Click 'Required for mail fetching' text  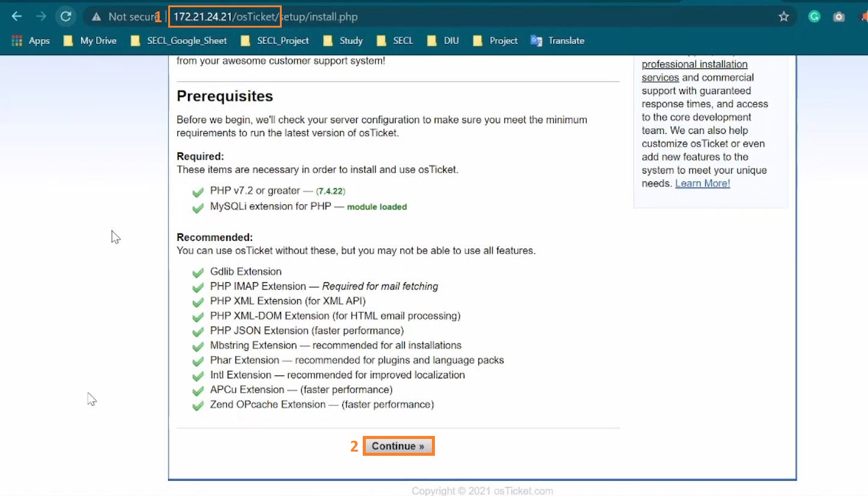380,286
